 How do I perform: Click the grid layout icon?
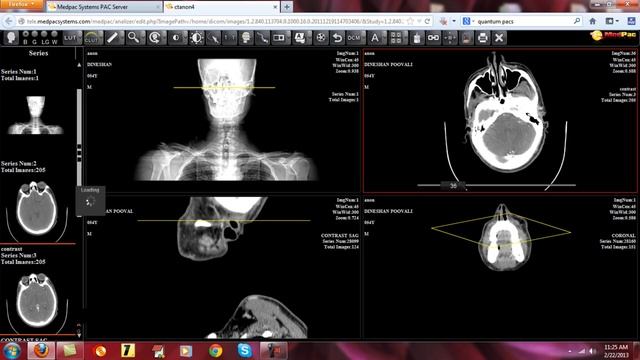pyautogui.click(x=396, y=38)
